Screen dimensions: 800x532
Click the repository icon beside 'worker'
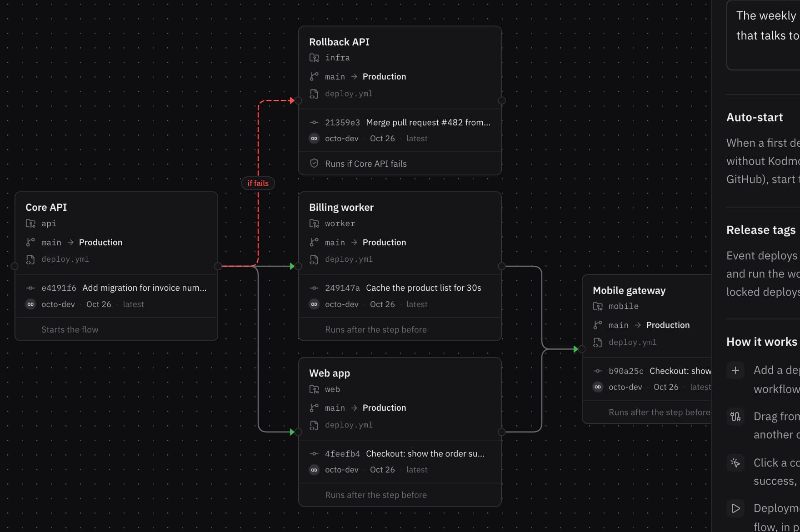point(314,224)
